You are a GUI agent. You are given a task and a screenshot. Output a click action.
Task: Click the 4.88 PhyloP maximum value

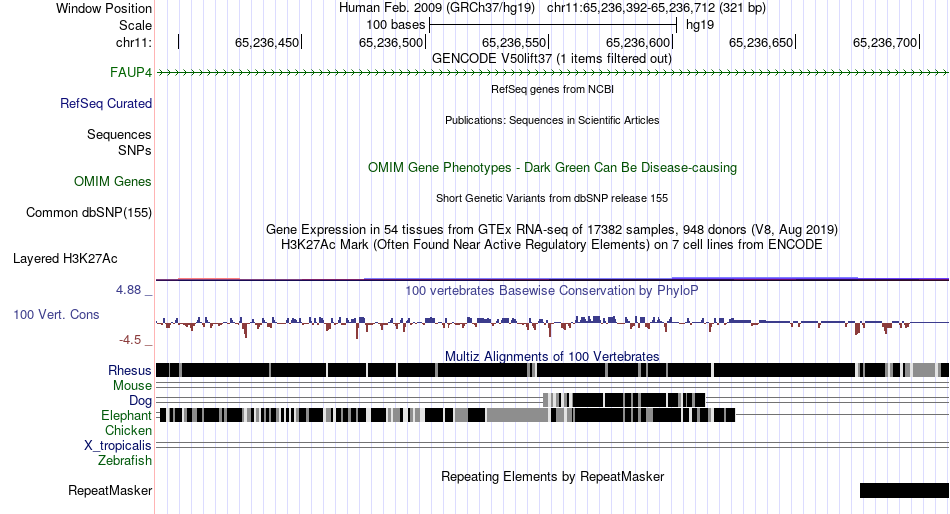[128, 290]
